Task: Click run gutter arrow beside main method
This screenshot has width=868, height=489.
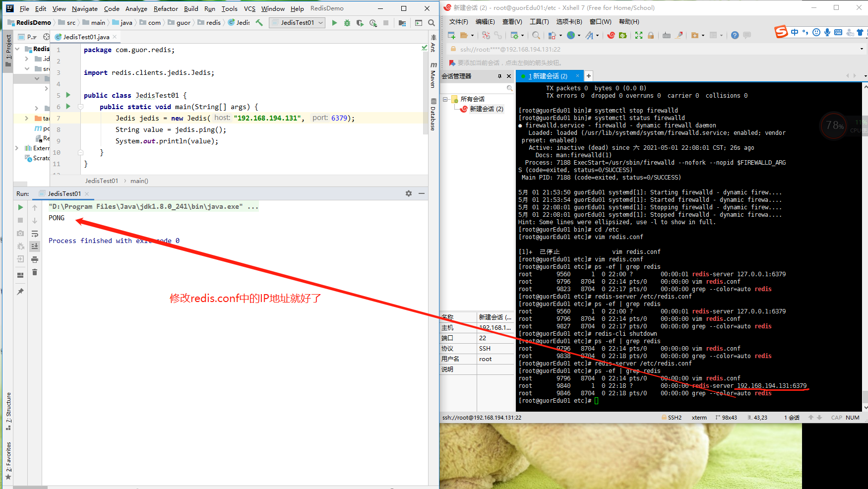Action: coord(68,106)
